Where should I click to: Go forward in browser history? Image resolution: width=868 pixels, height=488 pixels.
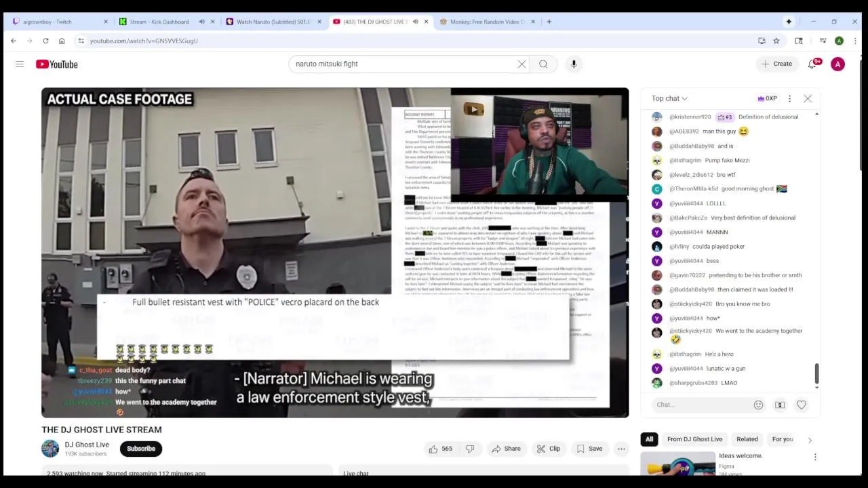click(x=29, y=41)
